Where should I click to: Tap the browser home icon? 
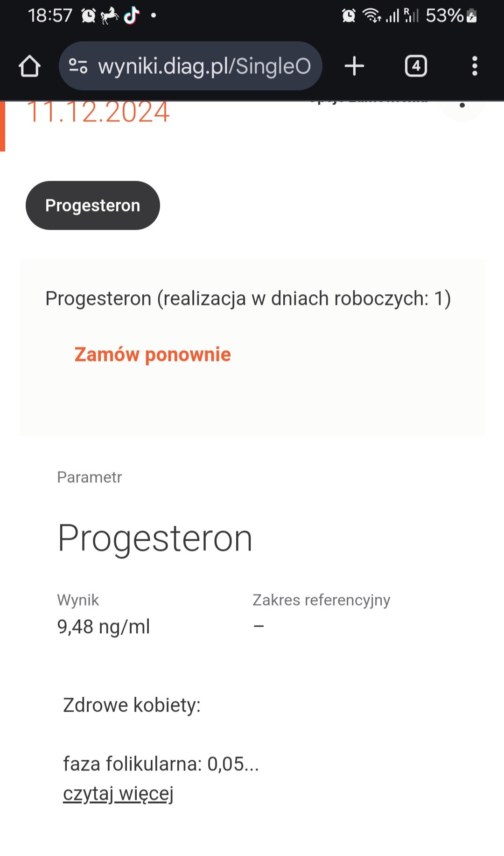[x=29, y=66]
